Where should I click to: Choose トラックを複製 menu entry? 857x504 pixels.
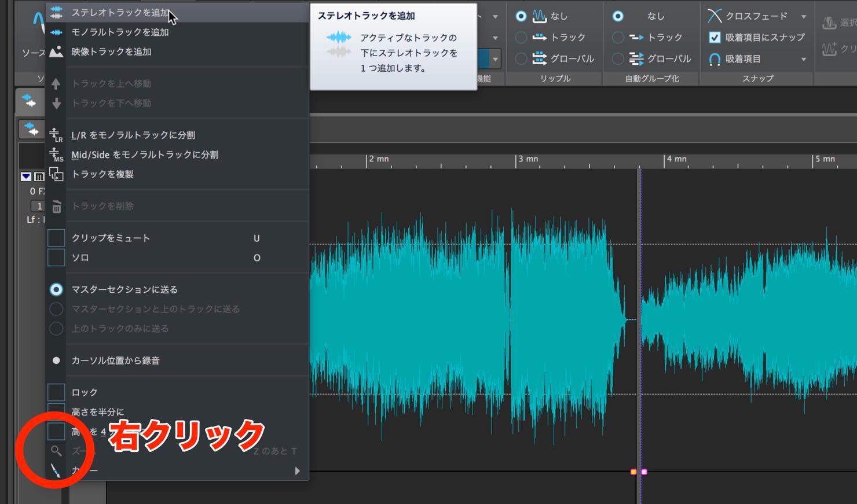tap(177, 174)
